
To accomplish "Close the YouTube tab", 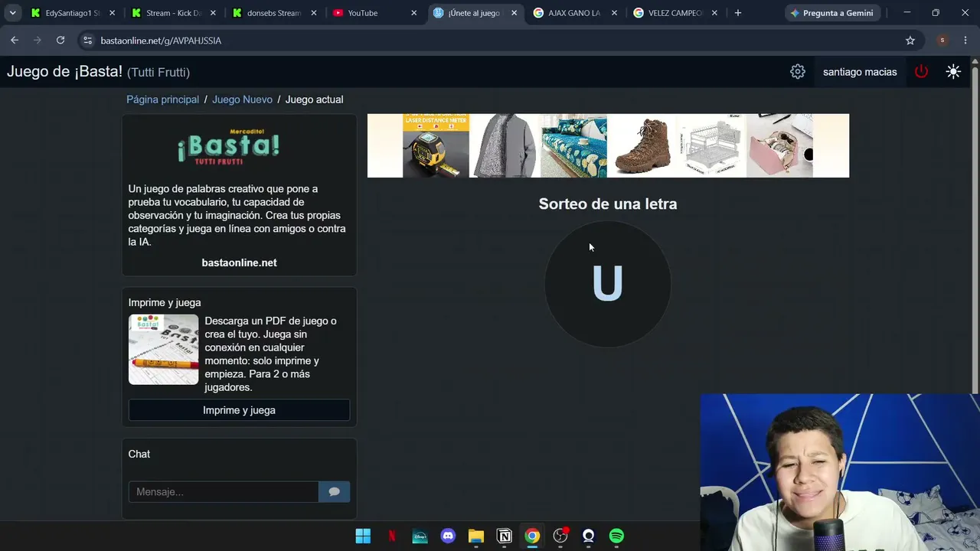I will click(414, 13).
